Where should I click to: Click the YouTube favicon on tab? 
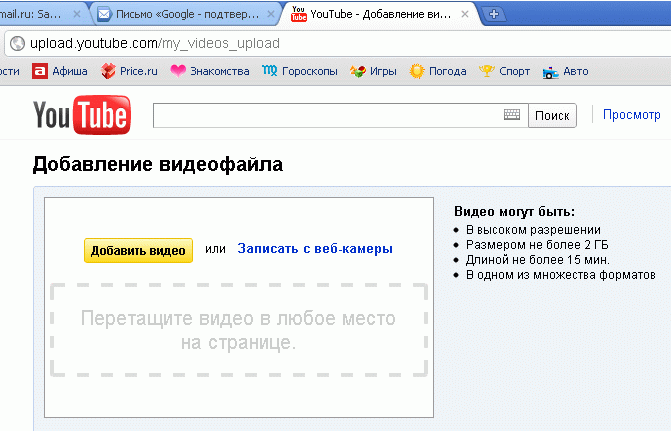click(299, 14)
